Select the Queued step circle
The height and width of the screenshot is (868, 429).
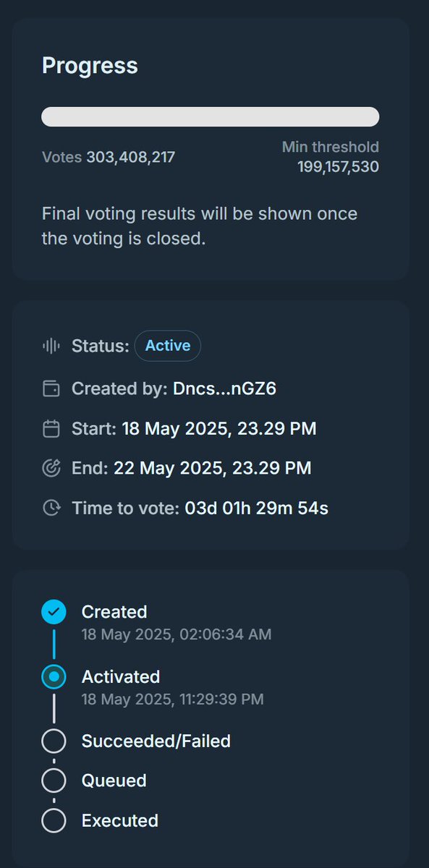tap(54, 781)
